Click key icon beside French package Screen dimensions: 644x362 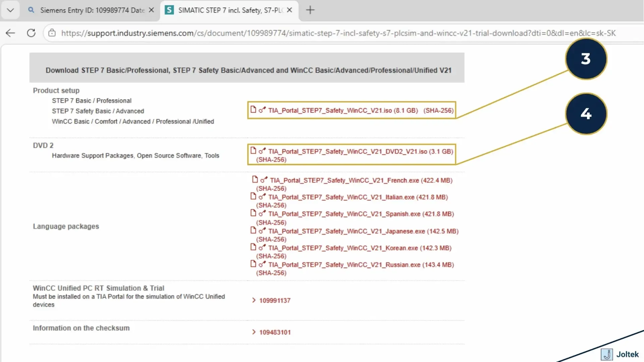[x=264, y=179]
